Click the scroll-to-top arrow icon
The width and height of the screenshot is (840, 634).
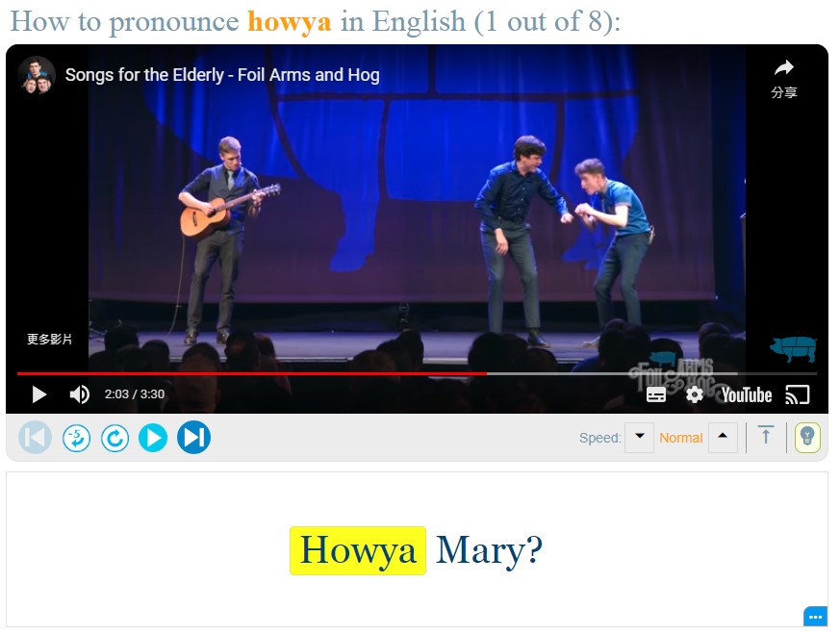(766, 435)
